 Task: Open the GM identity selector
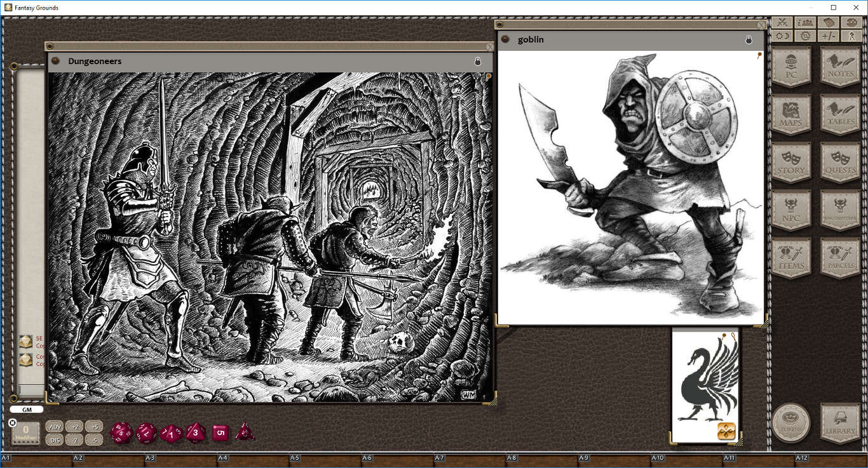27,410
